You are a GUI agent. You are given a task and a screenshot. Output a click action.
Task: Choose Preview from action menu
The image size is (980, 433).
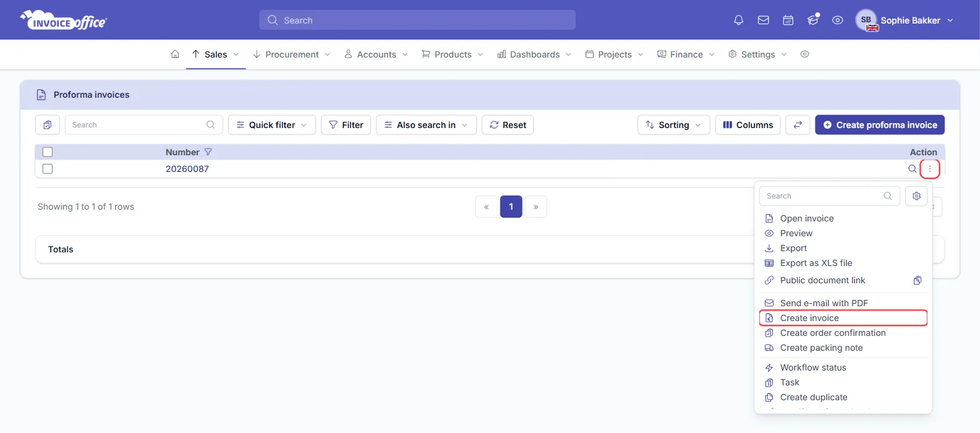[x=843, y=233]
